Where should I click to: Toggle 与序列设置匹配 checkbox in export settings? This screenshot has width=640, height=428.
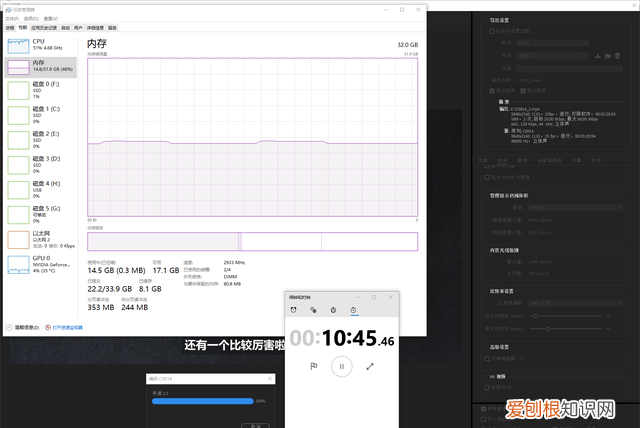click(x=491, y=31)
